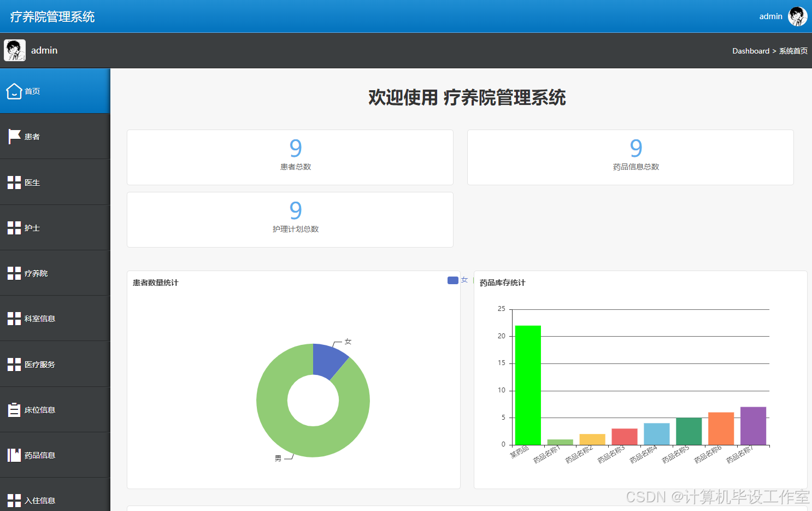
Task: Click the yellow 药品名称2 bar
Action: 592,439
